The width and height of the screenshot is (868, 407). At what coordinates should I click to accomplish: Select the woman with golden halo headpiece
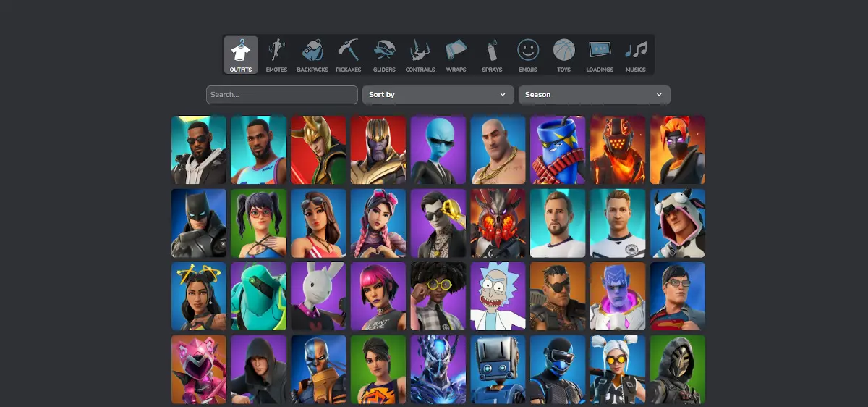coord(199,296)
